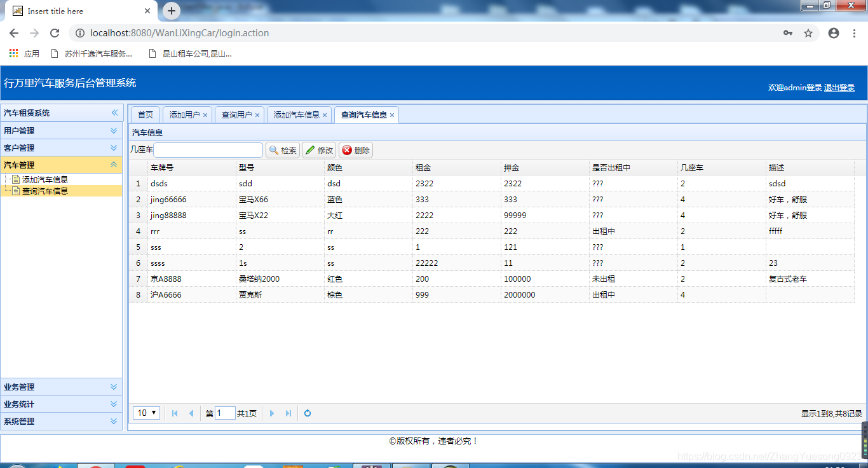Image resolution: width=868 pixels, height=468 pixels.
Task: Click the red 删除 delete button
Action: (356, 150)
